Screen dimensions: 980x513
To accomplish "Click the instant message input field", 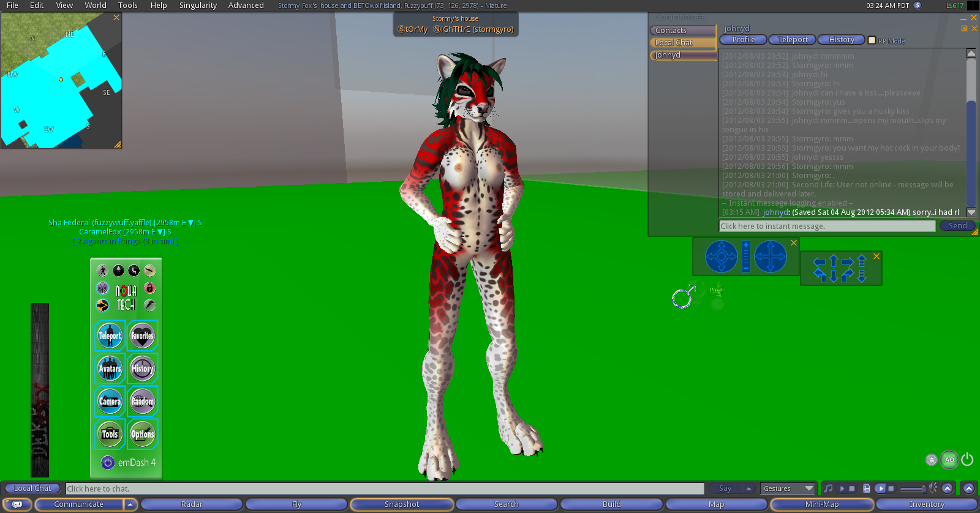I will coord(827,226).
